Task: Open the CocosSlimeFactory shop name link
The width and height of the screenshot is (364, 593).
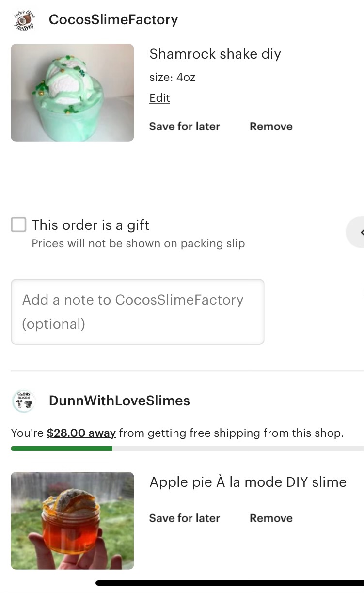Action: [113, 20]
